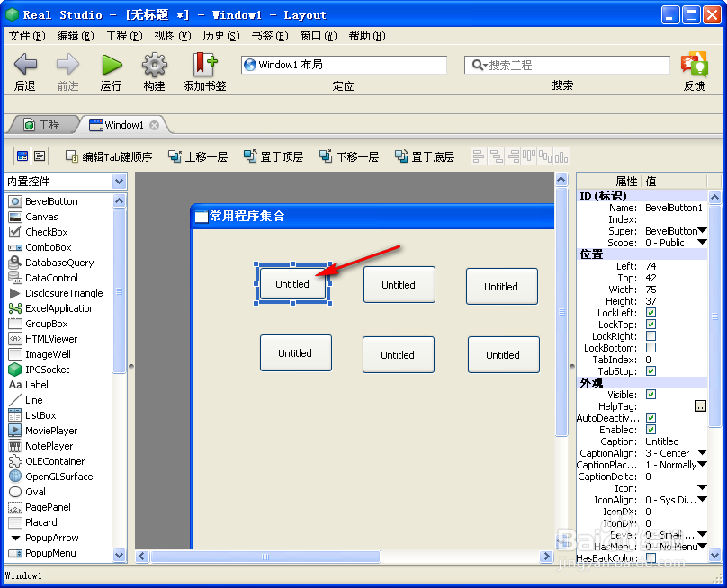Screen dimensions: 727x588
Task: Open the Scope property dropdown
Action: point(702,243)
